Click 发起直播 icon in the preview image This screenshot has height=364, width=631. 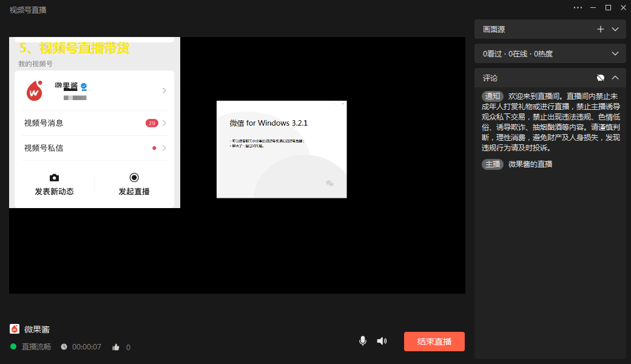[x=134, y=177]
